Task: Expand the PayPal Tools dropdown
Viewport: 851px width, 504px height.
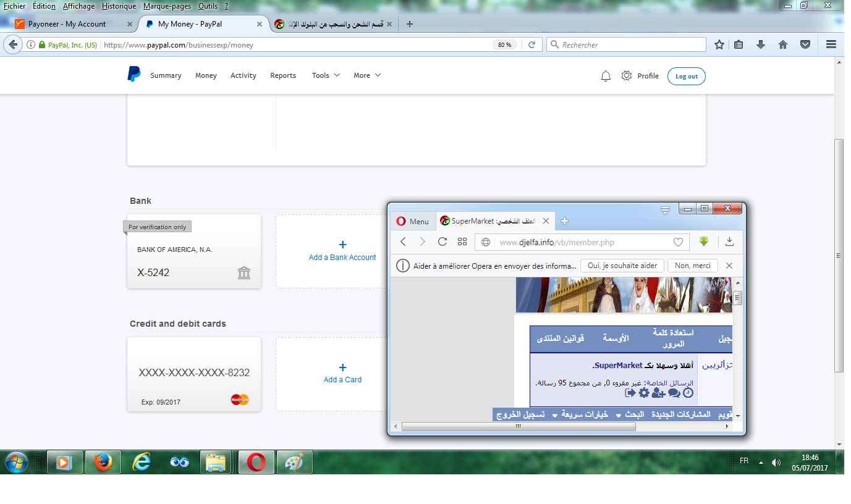Action: pos(326,75)
